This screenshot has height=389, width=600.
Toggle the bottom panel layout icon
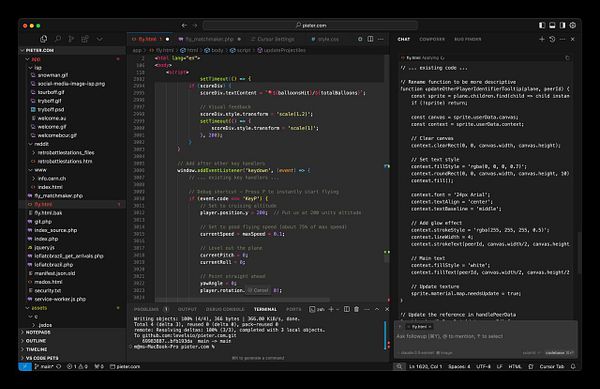coord(552,25)
